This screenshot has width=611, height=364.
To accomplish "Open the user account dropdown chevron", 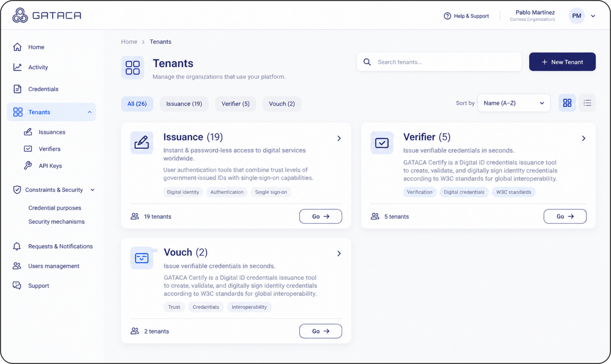I will [593, 16].
